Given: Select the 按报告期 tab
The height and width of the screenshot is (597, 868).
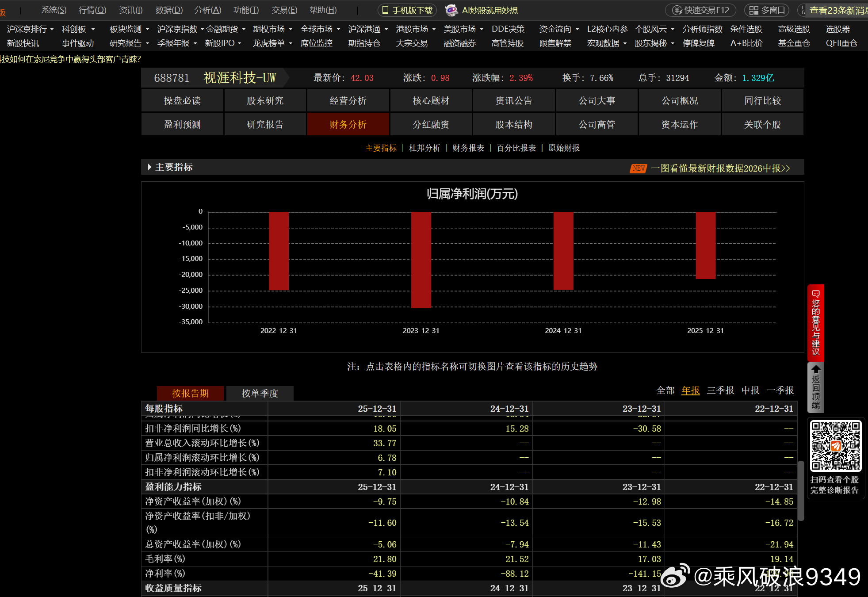Looking at the screenshot, I should pos(190,393).
